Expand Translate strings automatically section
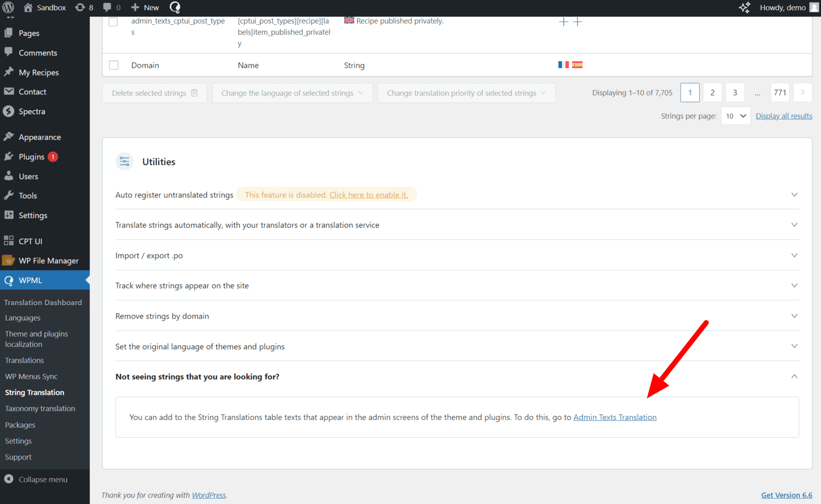 click(x=794, y=225)
